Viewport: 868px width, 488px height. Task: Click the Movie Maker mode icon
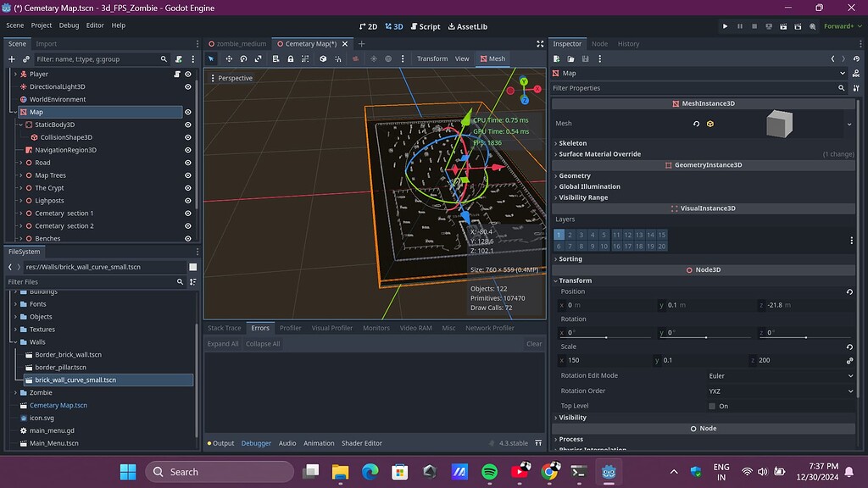coord(813,26)
